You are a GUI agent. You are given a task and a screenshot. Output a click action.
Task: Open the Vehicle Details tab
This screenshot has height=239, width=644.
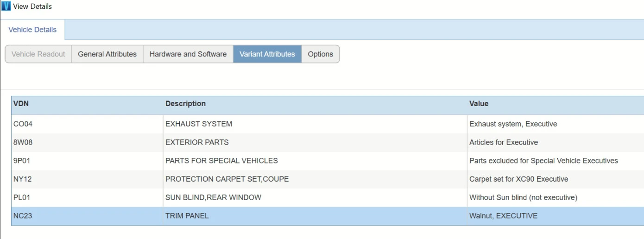coord(32,30)
